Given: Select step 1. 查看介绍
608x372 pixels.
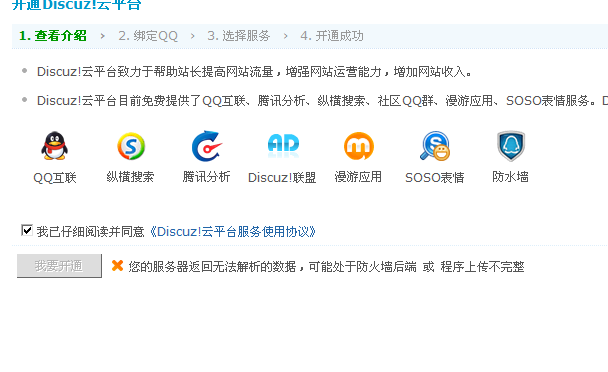Looking at the screenshot, I should (53, 36).
